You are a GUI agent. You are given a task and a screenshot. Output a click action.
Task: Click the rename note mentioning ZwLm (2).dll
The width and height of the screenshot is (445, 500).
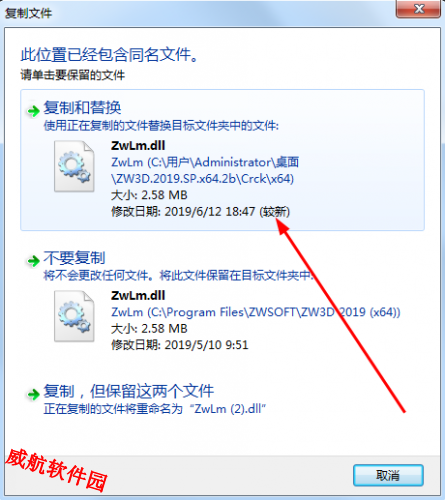click(x=155, y=409)
